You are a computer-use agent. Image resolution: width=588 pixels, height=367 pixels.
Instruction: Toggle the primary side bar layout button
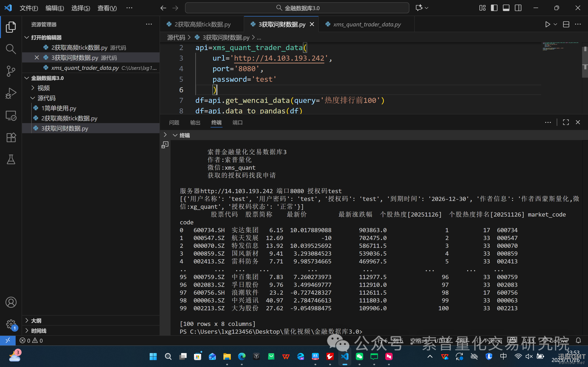click(x=494, y=8)
